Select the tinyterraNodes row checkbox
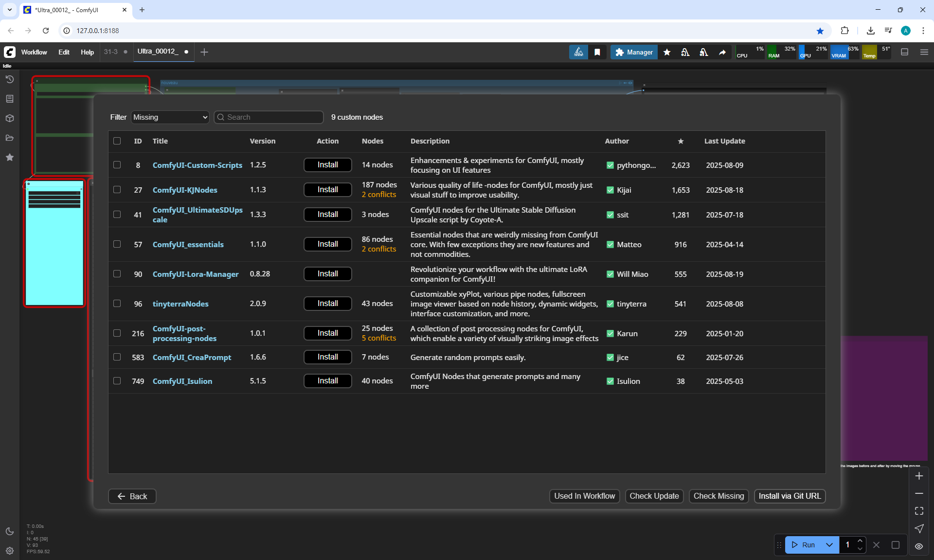The width and height of the screenshot is (934, 560). point(117,304)
